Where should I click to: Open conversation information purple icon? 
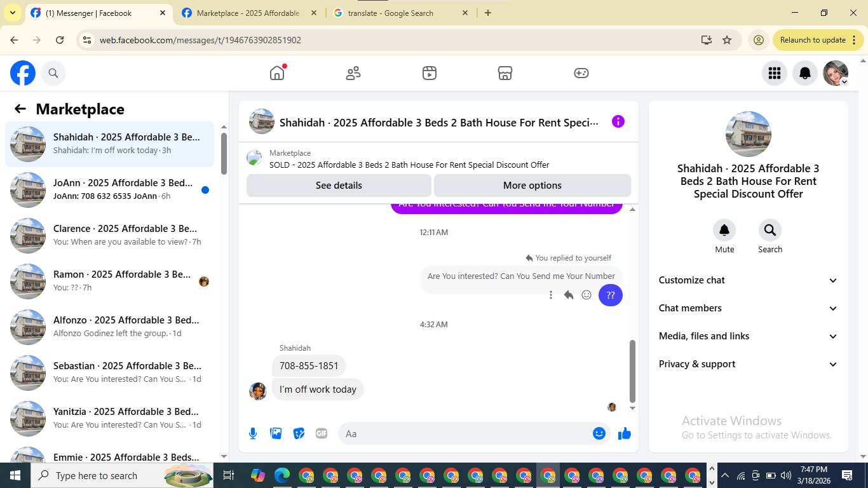[x=618, y=121]
